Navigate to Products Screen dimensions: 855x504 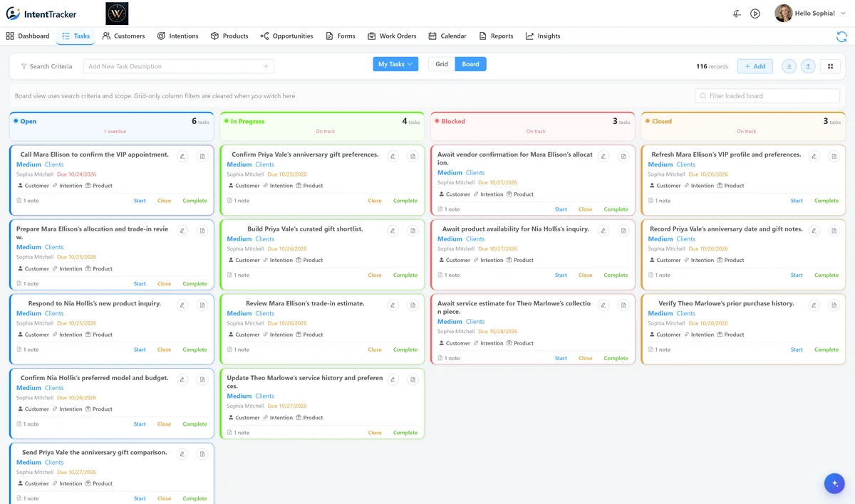229,36
